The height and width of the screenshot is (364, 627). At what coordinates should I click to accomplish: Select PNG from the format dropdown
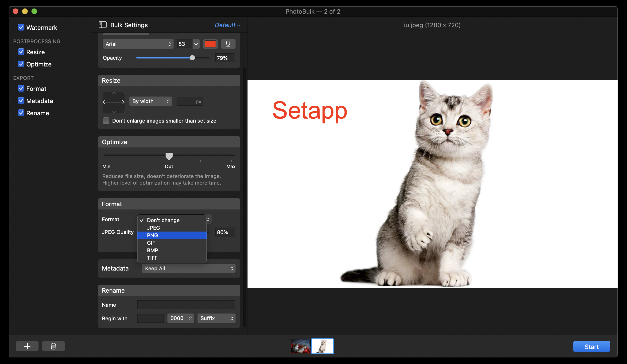tap(152, 235)
